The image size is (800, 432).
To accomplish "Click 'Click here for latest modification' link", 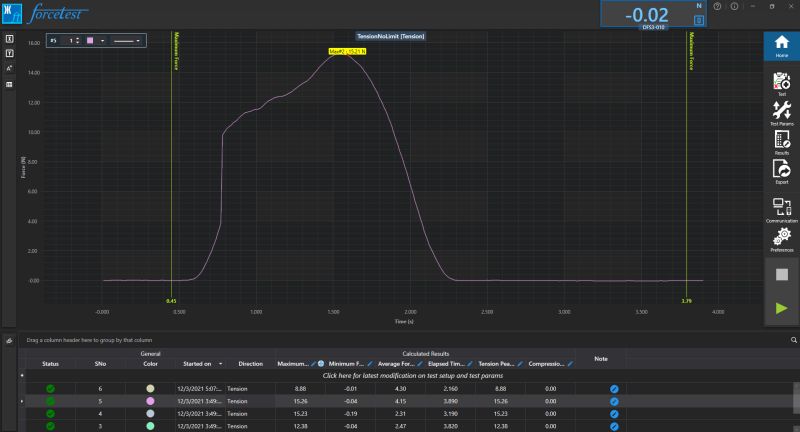I will click(413, 376).
